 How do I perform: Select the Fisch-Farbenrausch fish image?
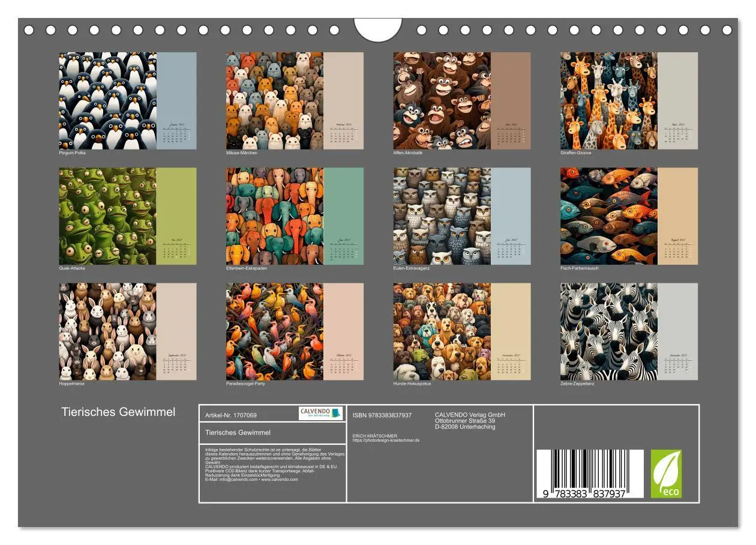click(609, 216)
